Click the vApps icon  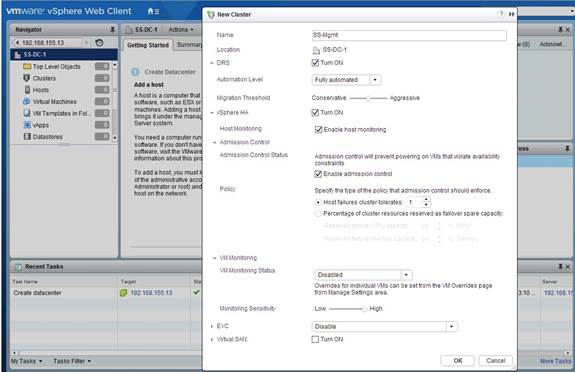[27, 125]
